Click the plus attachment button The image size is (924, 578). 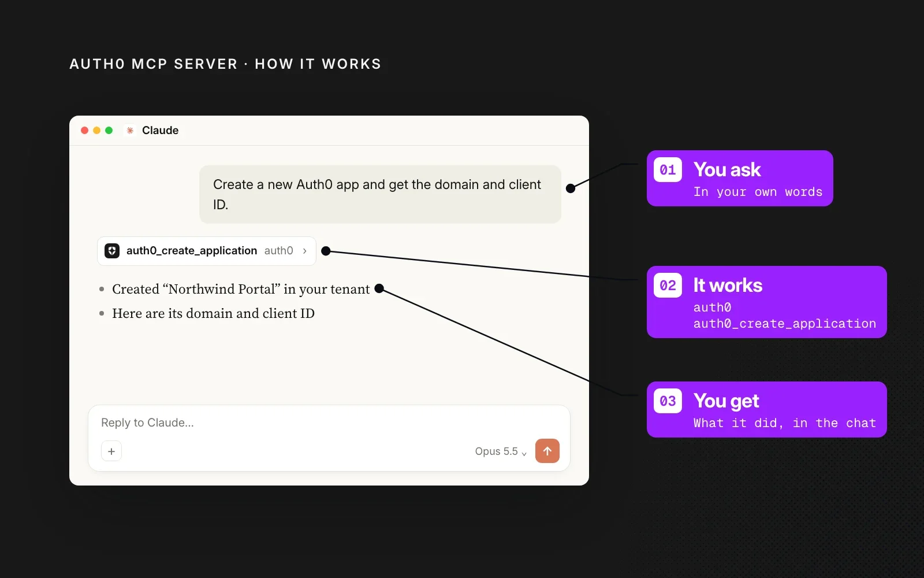click(x=111, y=451)
